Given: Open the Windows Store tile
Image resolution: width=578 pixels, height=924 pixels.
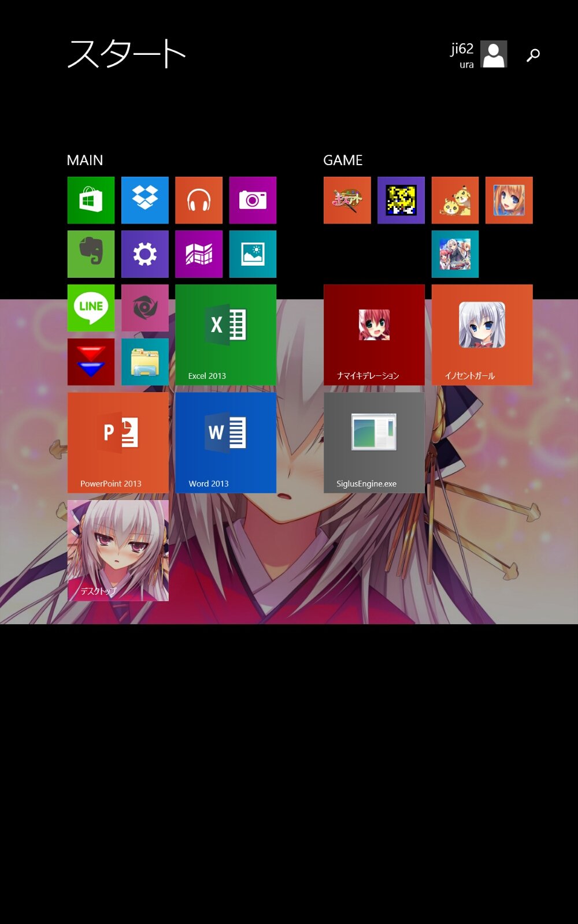Looking at the screenshot, I should [x=91, y=200].
